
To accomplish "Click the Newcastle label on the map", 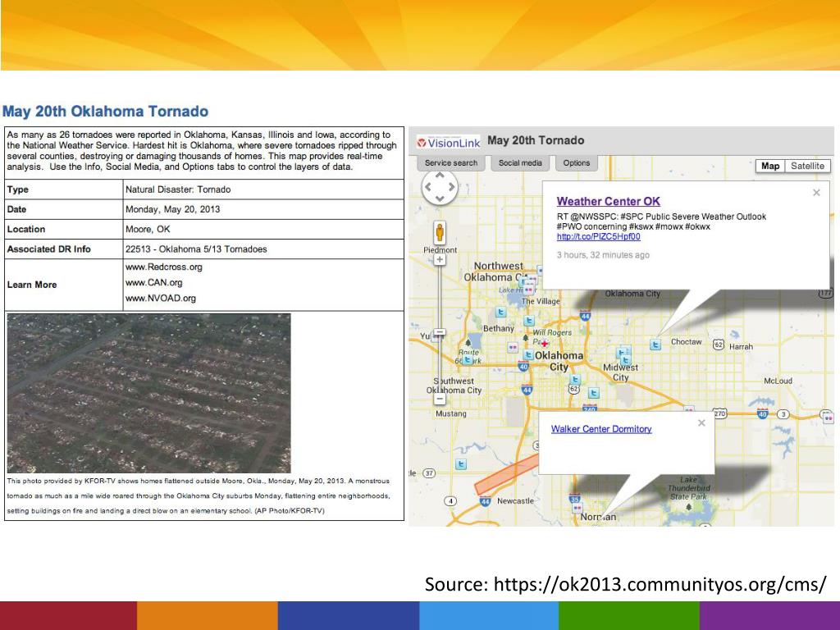I will pos(515,501).
